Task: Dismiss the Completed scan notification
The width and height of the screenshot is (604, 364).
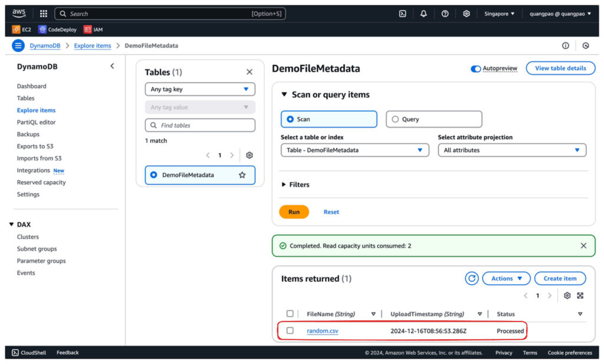Action: click(583, 246)
